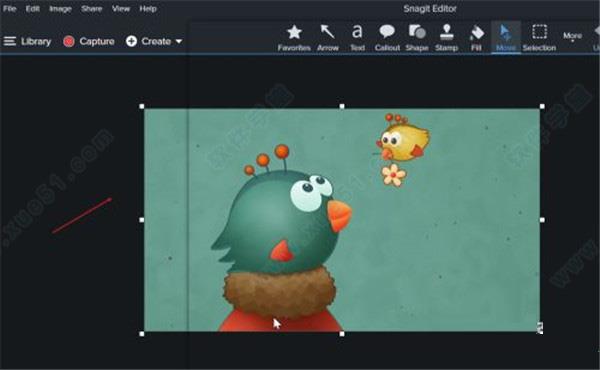Select the Move tool

[x=506, y=37]
